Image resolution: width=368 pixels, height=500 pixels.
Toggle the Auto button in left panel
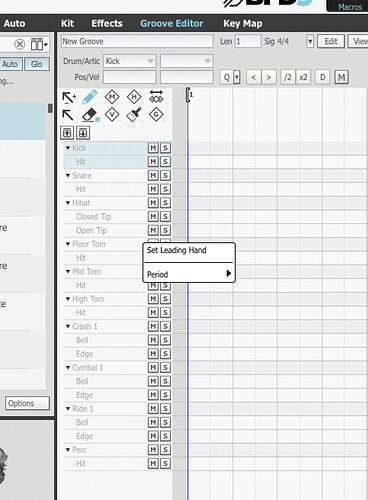[x=10, y=64]
